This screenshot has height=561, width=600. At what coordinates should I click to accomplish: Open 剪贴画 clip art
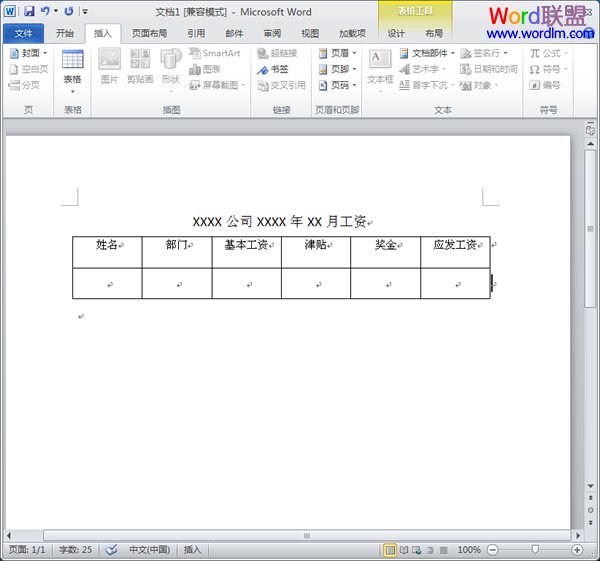[x=140, y=66]
